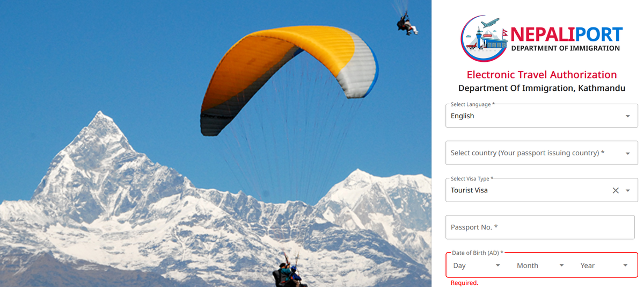644x287 pixels.
Task: Choose the Year of birth selector
Action: pos(604,266)
